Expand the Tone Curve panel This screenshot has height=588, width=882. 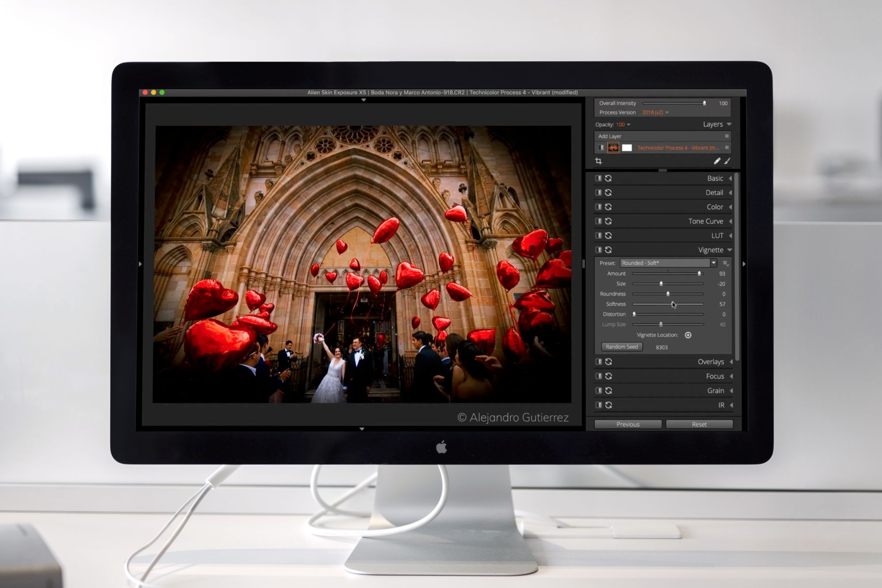pyautogui.click(x=731, y=221)
